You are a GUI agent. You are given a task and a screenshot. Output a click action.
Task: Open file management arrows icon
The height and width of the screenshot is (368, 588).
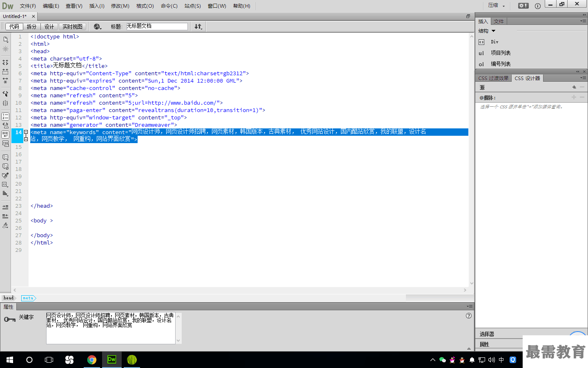tap(198, 27)
